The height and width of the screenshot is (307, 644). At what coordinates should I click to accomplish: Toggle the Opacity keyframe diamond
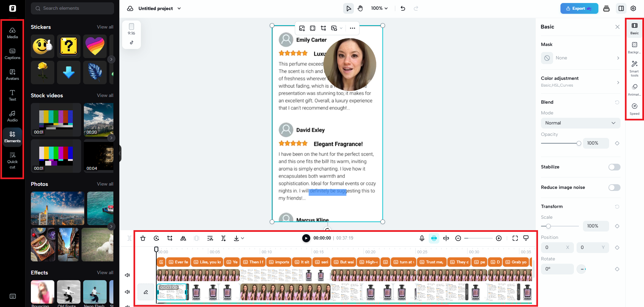pos(617,143)
